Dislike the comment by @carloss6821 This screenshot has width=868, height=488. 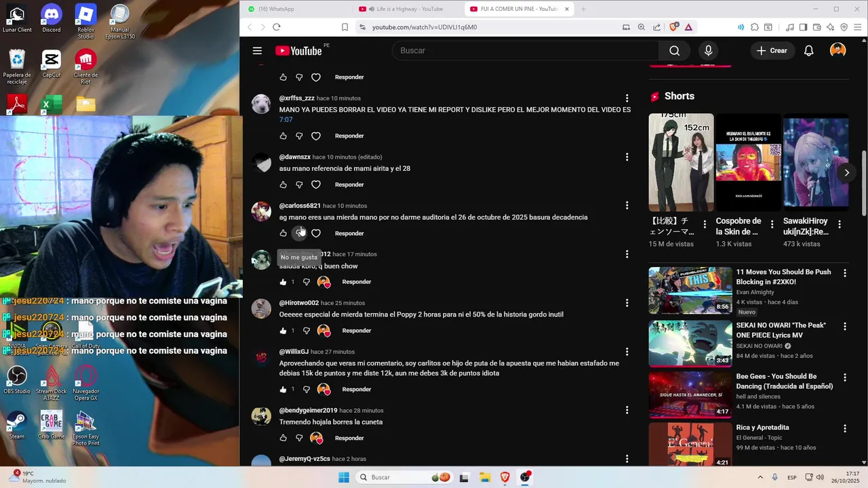(x=299, y=233)
